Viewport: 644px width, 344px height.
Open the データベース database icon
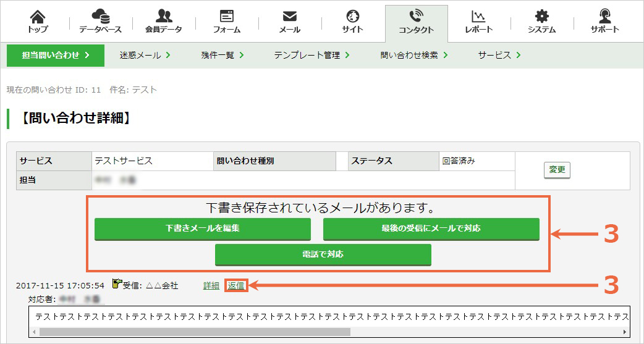click(101, 17)
